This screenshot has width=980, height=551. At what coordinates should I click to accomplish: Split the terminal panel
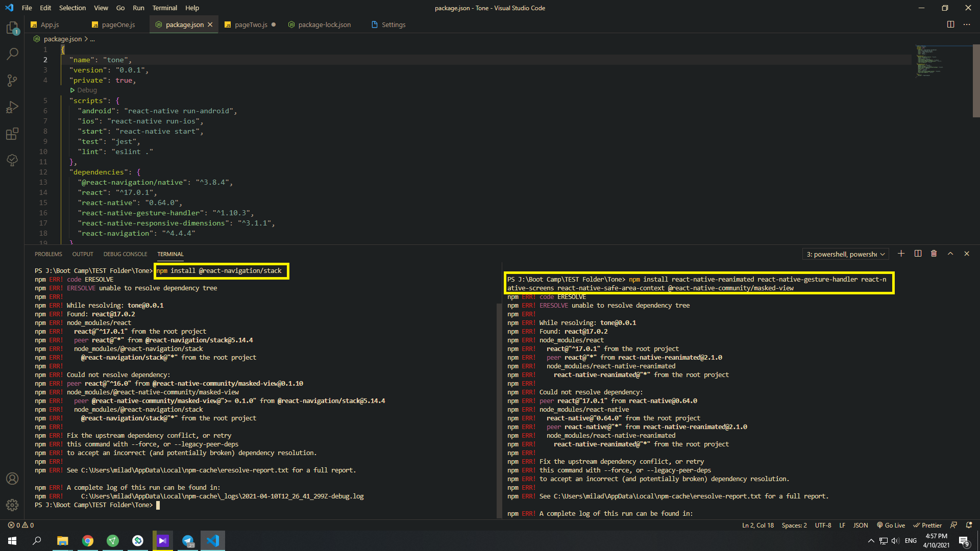(918, 254)
